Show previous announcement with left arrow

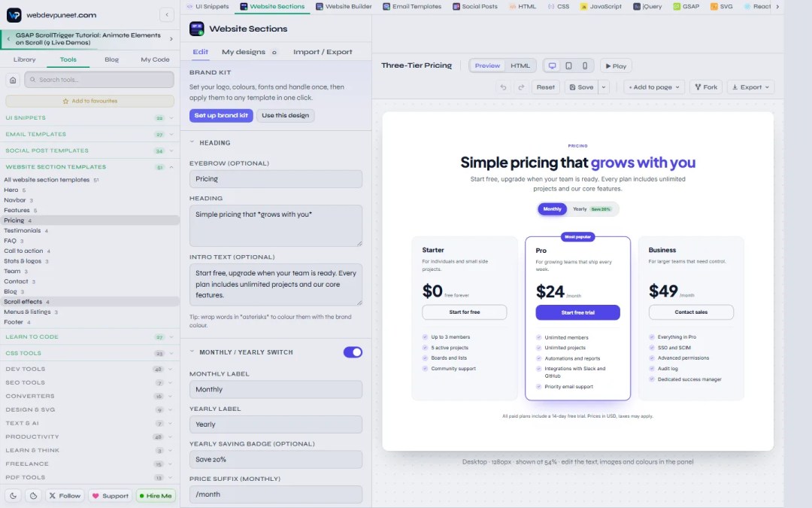tap(8, 39)
